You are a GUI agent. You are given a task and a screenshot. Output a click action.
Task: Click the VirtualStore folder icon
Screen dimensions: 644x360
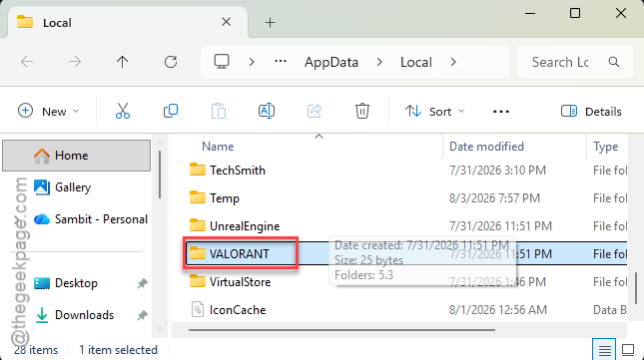tap(198, 281)
